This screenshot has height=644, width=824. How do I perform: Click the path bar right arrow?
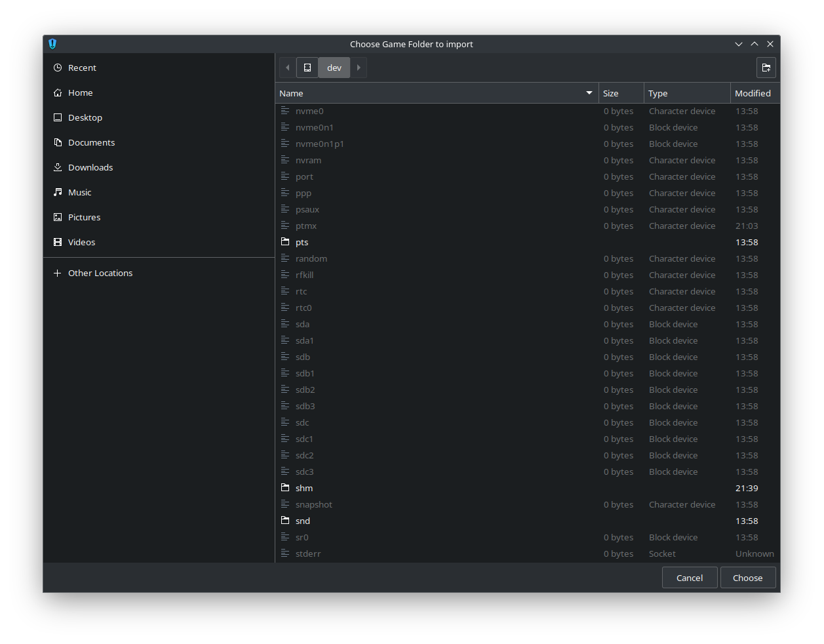(x=359, y=68)
